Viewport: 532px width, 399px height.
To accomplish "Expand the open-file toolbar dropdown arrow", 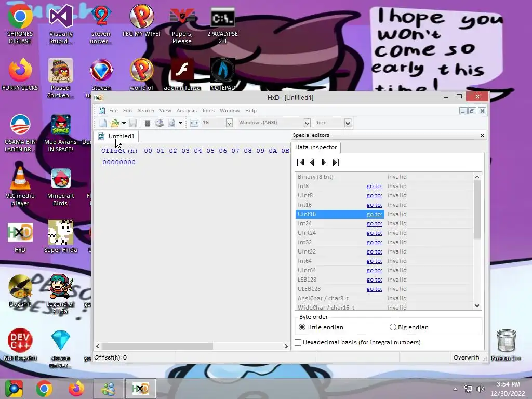I will pos(124,123).
